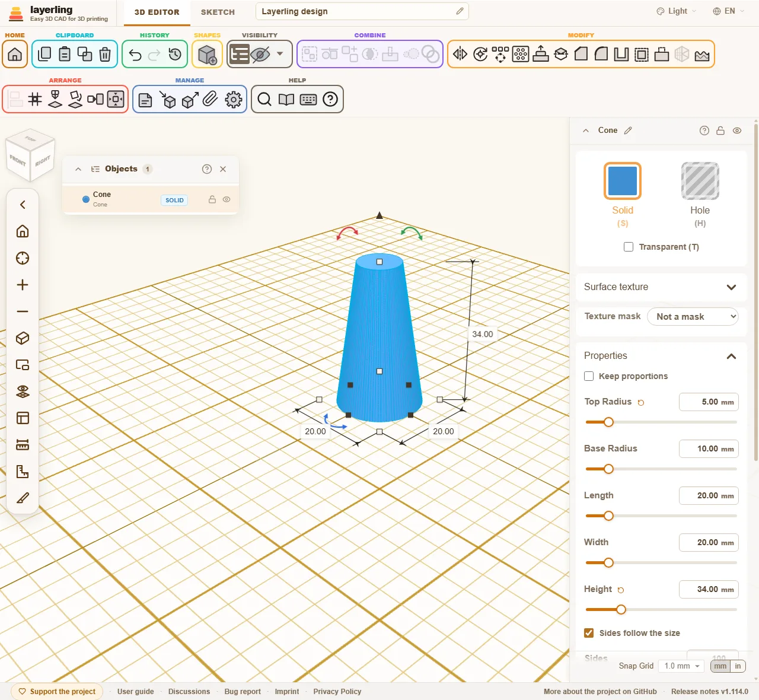Open the Shapes cube icon
Viewport: 759px width, 700px height.
pyautogui.click(x=207, y=55)
